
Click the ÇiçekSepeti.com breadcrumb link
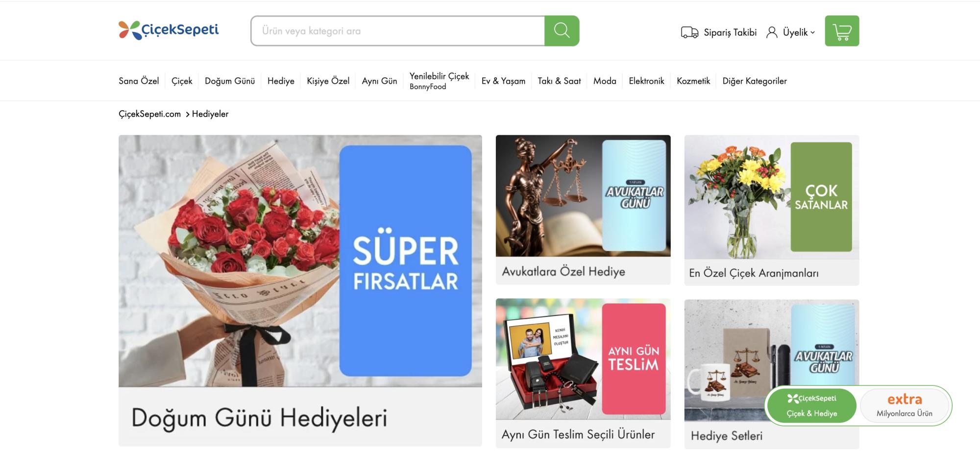click(x=149, y=114)
